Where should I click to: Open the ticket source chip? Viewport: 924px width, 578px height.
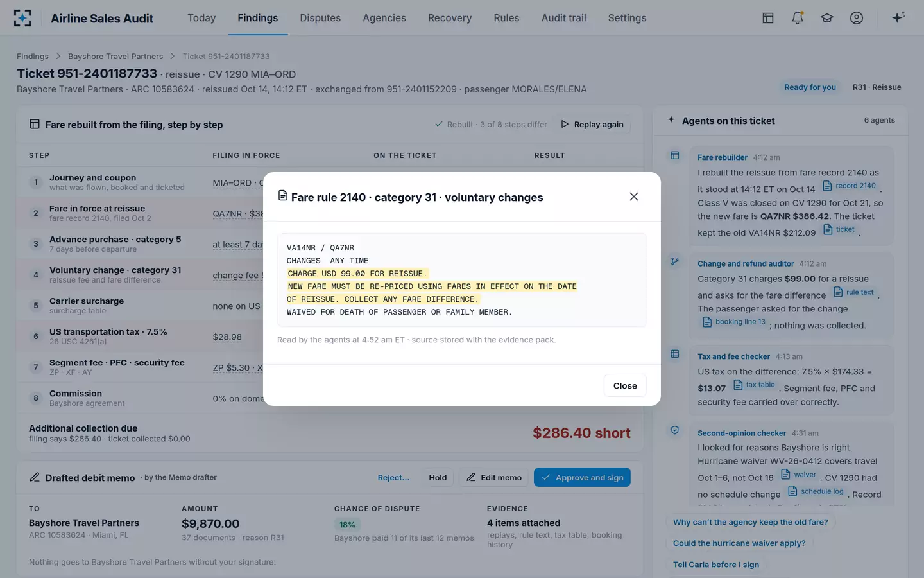[839, 229]
